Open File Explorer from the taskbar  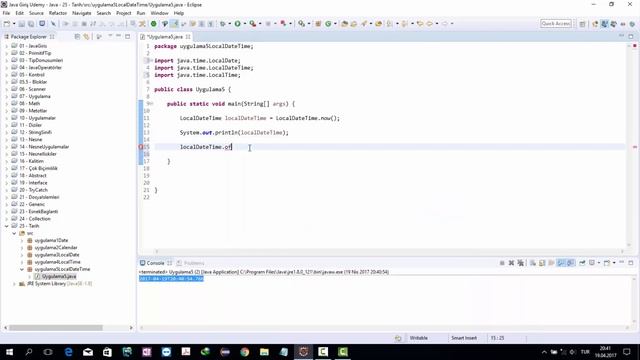click(264, 351)
